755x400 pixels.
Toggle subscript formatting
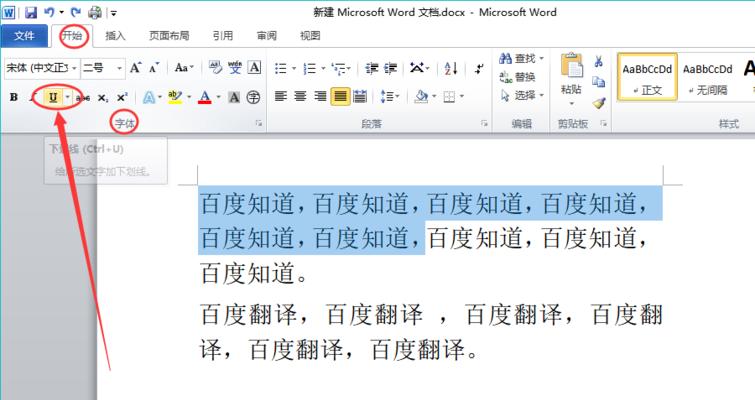103,98
